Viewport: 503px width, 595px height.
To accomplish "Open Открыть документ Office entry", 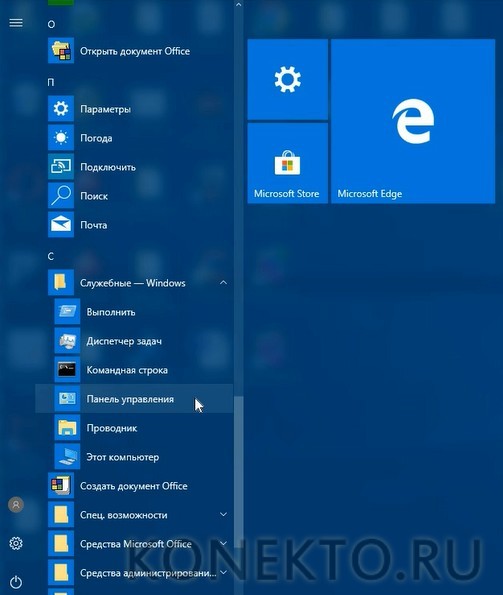I will tap(135, 51).
